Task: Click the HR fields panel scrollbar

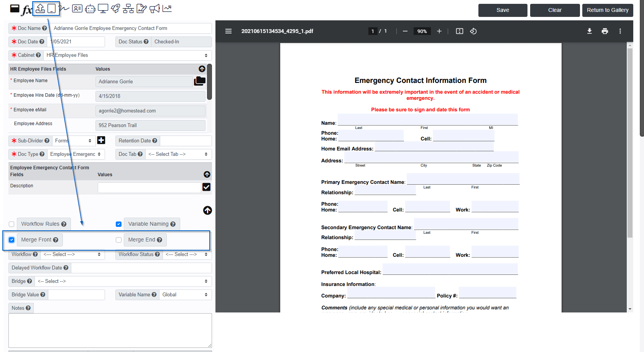Action: [x=209, y=82]
